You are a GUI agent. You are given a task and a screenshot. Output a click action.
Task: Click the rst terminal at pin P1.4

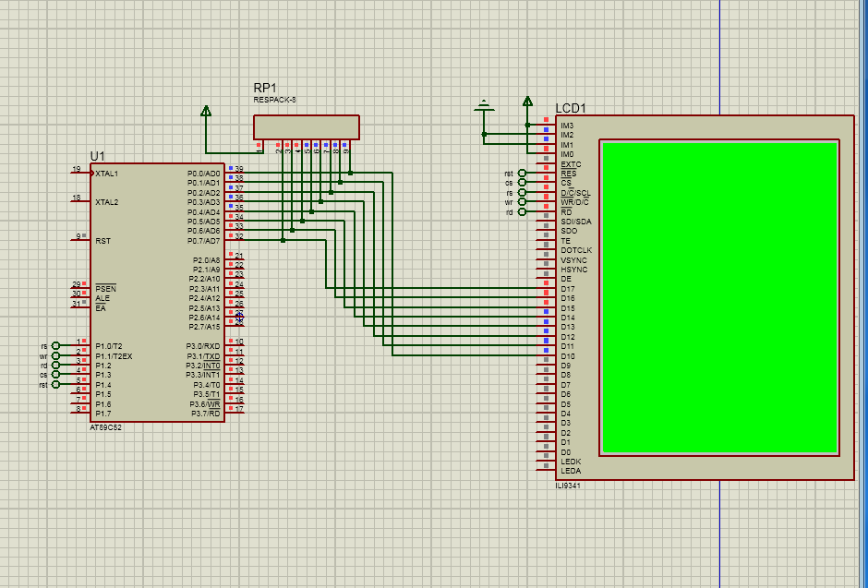(x=55, y=384)
